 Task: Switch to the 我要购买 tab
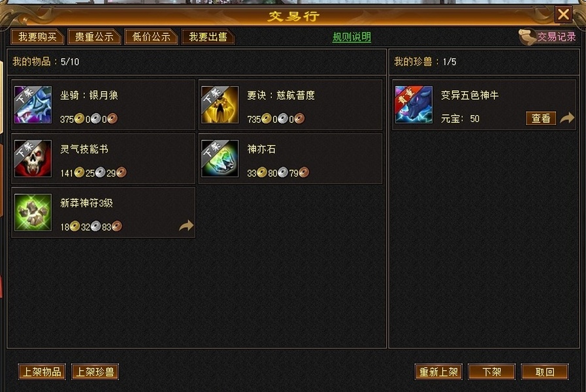[x=37, y=37]
